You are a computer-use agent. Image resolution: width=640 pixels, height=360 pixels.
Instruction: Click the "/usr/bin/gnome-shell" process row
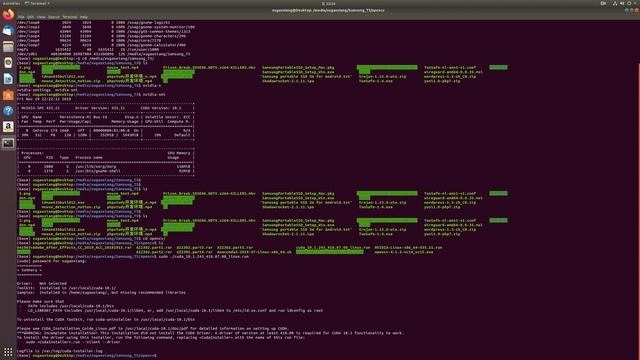105,171
